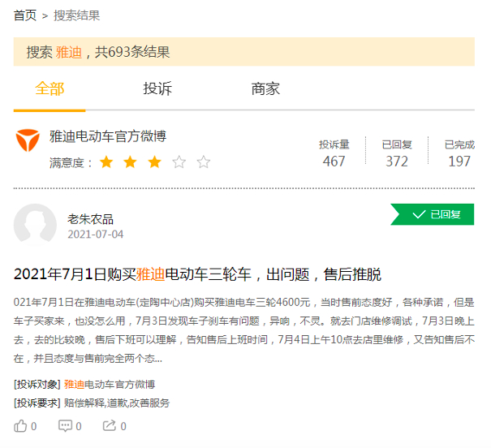Click the 满意度 label

click(x=71, y=163)
